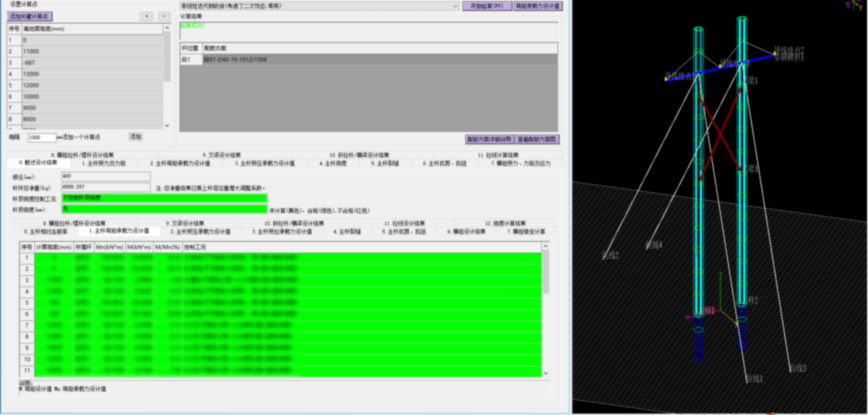Select calculation point row with height -667
868x415 pixels.
click(x=92, y=62)
